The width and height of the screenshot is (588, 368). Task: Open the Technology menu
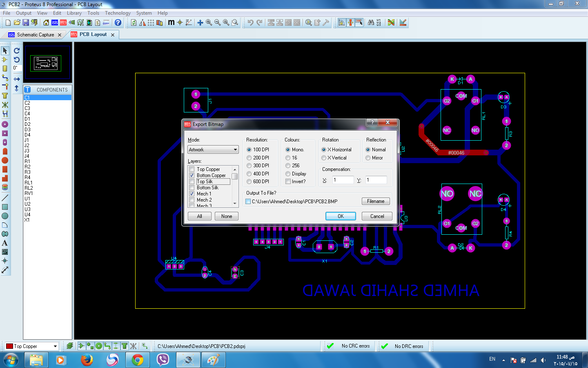click(118, 13)
